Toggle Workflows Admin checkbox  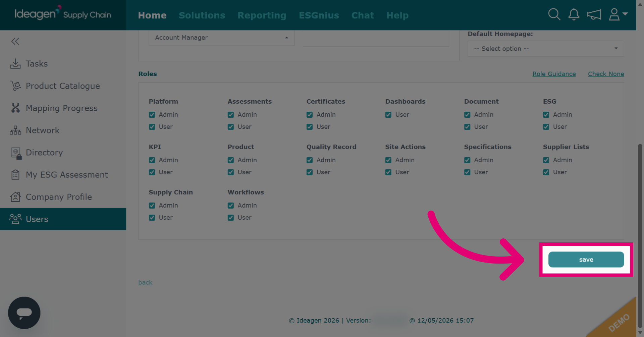[x=231, y=206]
